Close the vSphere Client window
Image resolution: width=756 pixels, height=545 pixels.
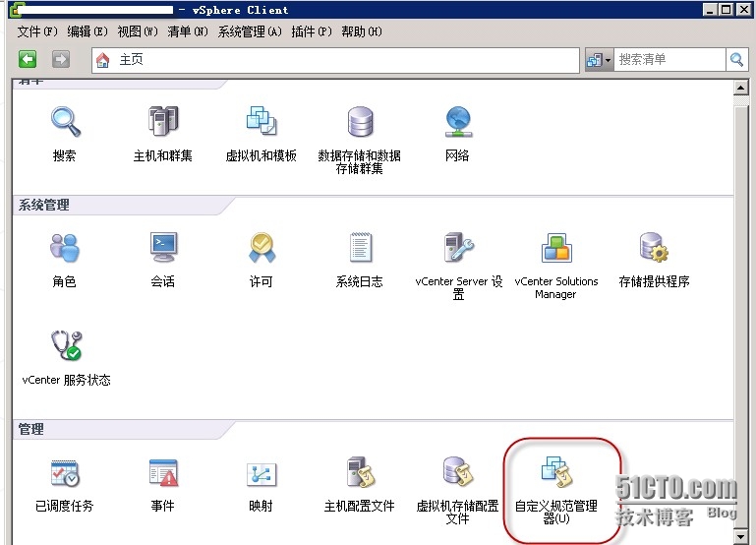pos(743,10)
